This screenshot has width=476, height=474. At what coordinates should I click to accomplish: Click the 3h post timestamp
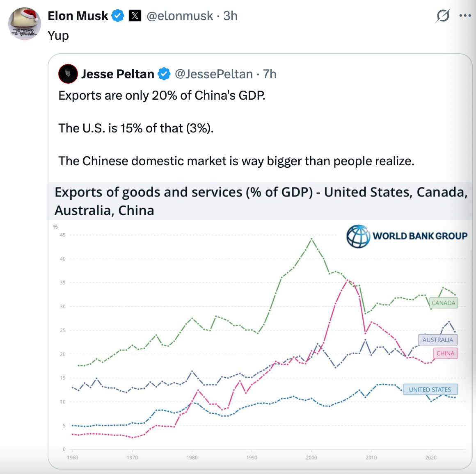coord(230,16)
